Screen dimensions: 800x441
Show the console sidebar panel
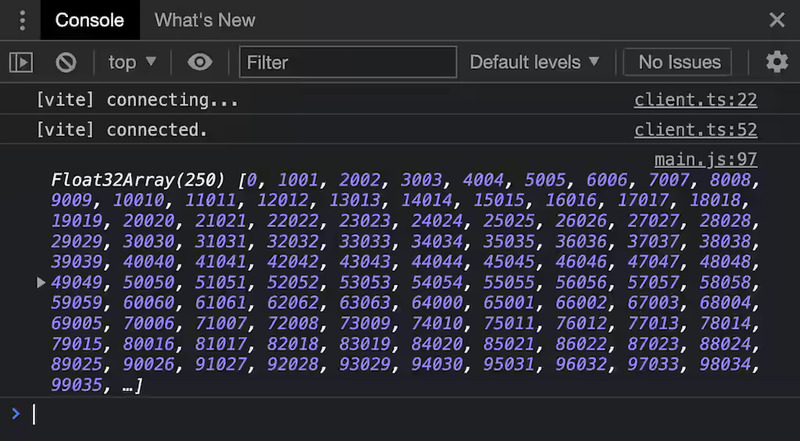21,62
